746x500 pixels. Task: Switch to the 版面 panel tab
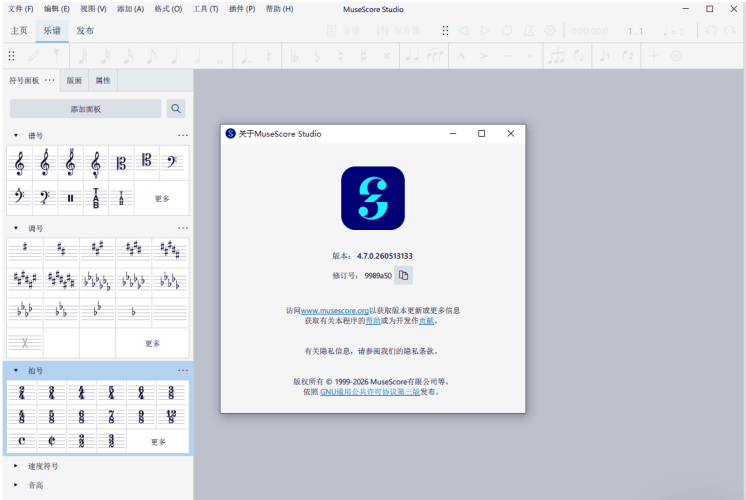coord(74,80)
